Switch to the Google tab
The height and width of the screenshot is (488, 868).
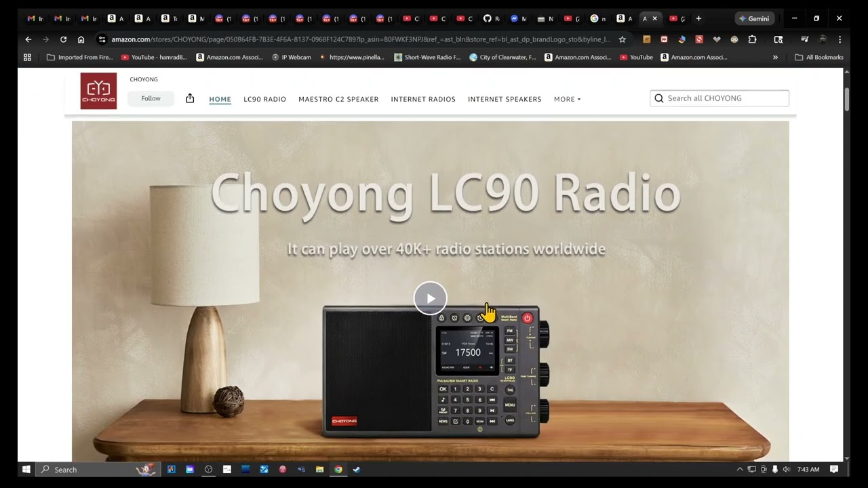(598, 18)
